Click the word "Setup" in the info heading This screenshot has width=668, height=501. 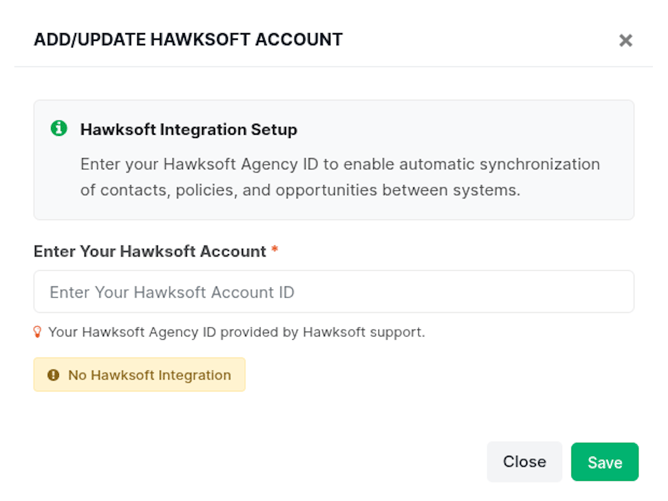coord(275,130)
